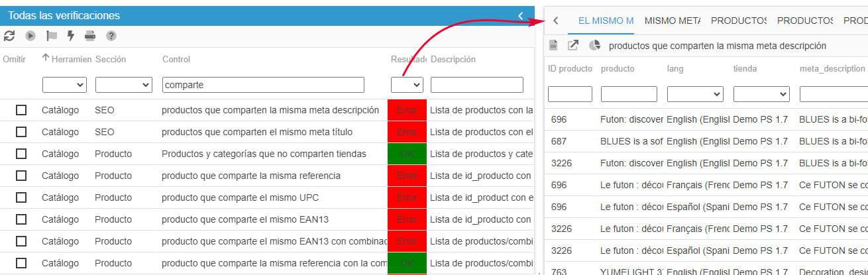Click the print icon in toolbar

90,36
